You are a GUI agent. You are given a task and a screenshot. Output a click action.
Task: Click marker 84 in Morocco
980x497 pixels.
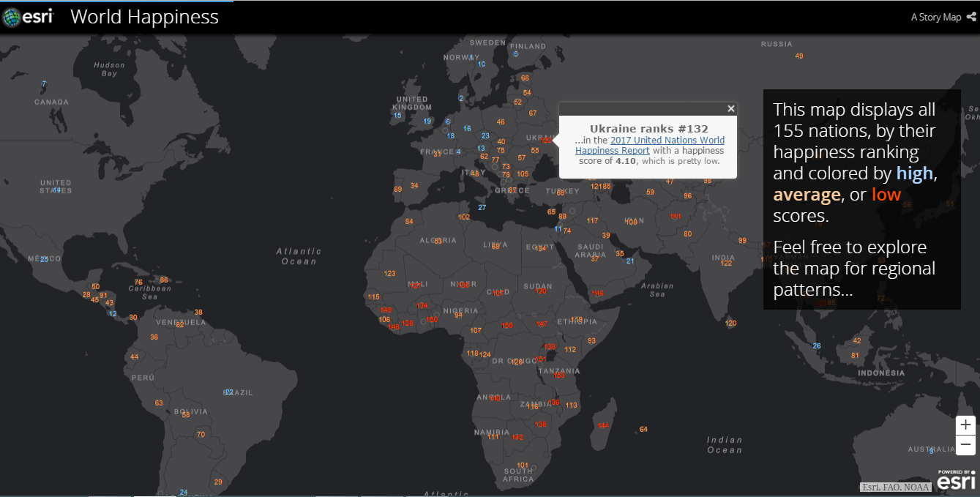click(x=409, y=222)
